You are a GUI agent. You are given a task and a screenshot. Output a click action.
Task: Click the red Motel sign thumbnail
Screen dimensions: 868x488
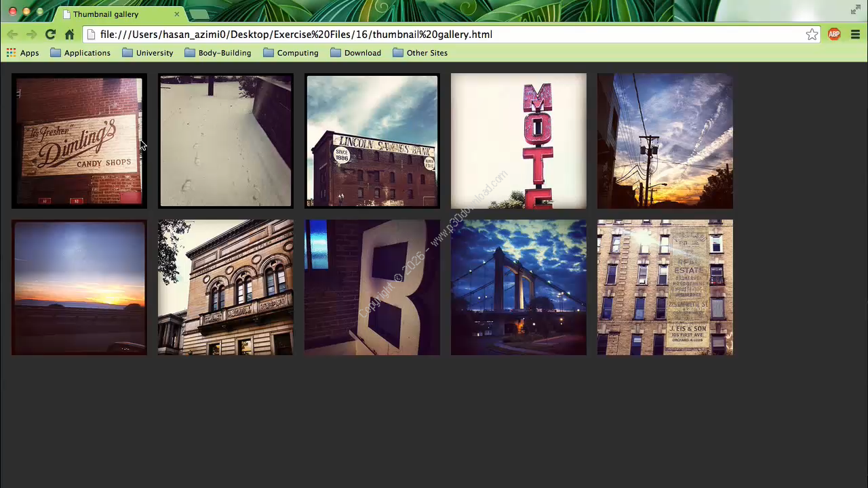pyautogui.click(x=519, y=141)
